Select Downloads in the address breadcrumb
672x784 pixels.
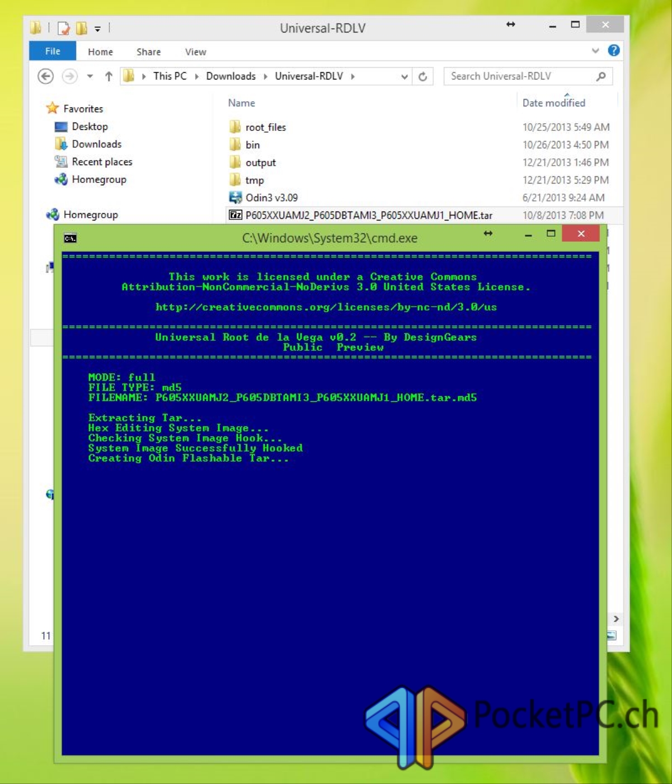coord(231,76)
